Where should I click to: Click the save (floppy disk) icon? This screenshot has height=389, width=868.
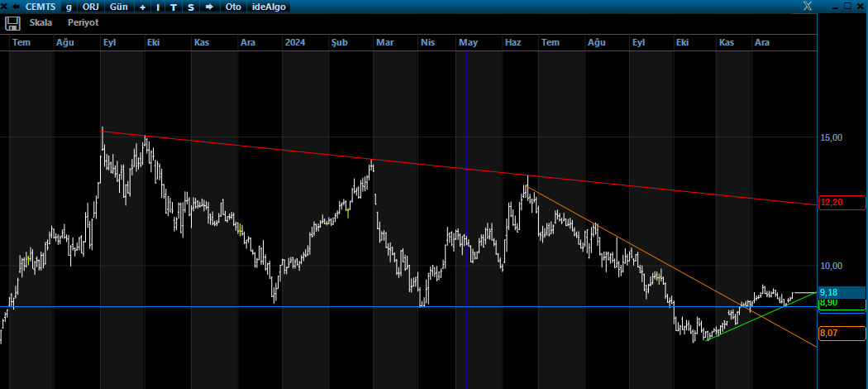pyautogui.click(x=12, y=23)
